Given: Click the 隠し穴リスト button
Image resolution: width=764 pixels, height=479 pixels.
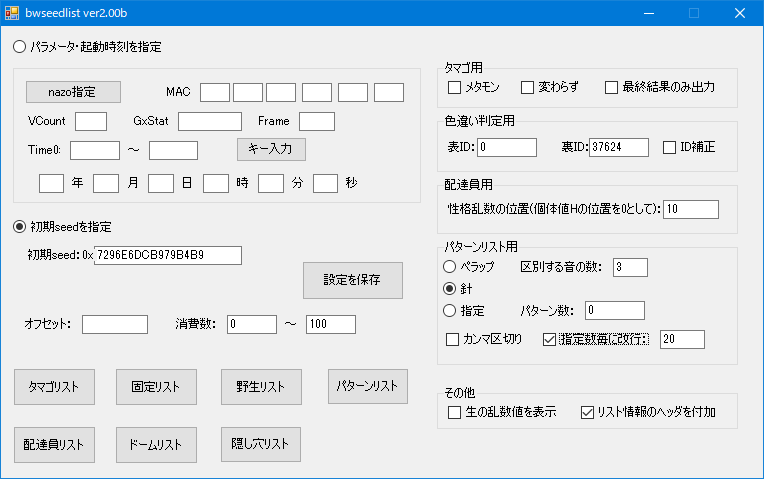Looking at the screenshot, I should pyautogui.click(x=261, y=444).
